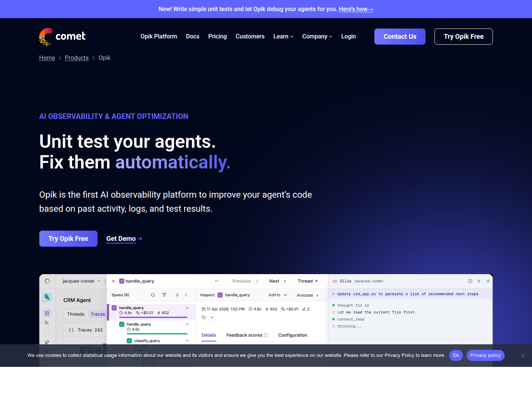Screen dimensions: 532x399
Task: Visit the Customers page
Action: tap(250, 37)
